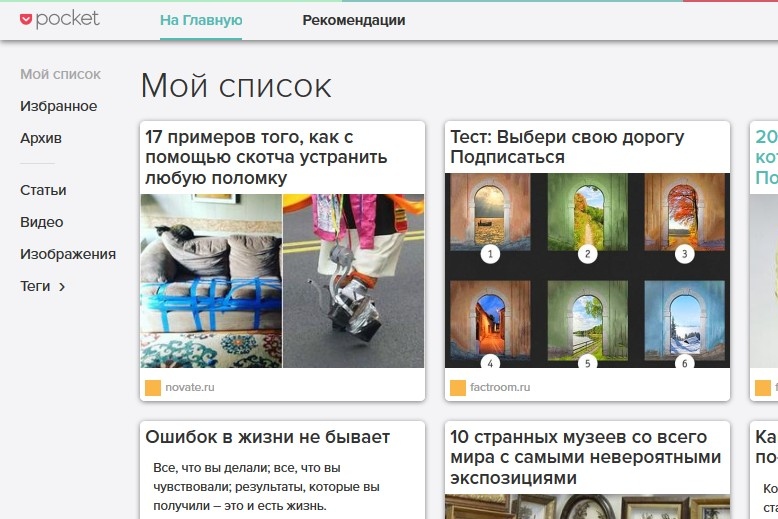Screen dimensions: 778x519
Task: Open the article '17 примеров того, как с помощью скотча'
Action: pyautogui.click(x=266, y=157)
